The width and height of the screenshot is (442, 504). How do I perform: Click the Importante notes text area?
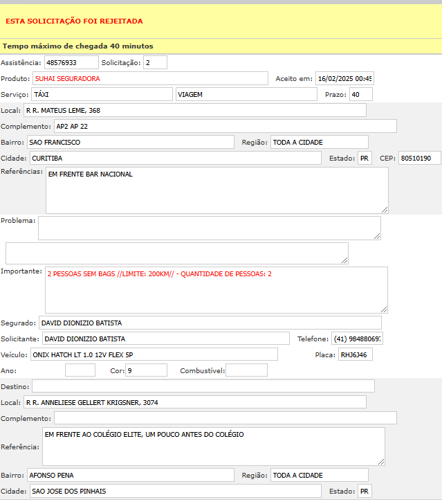coord(216,290)
